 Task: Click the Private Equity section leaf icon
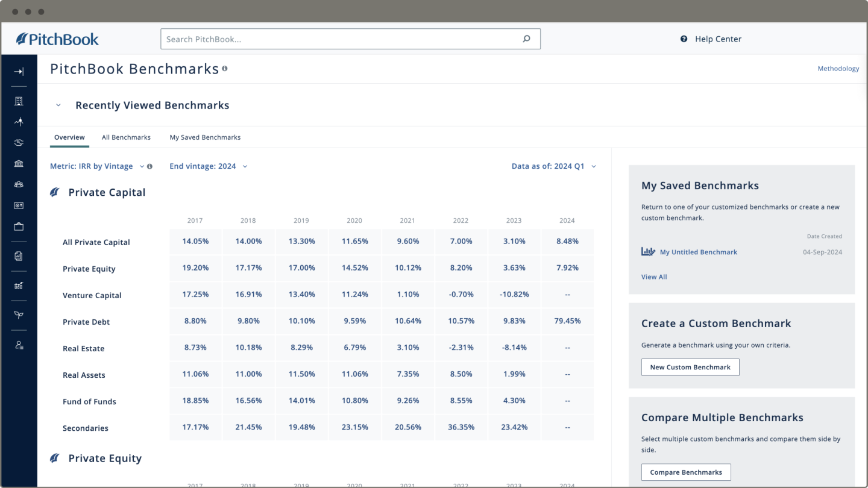tap(55, 458)
